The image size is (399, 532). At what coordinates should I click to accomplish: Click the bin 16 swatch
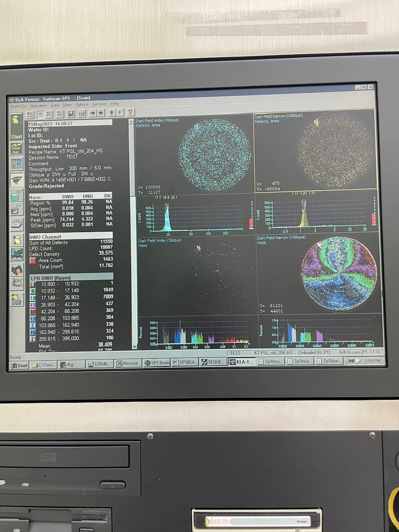pos(32,339)
